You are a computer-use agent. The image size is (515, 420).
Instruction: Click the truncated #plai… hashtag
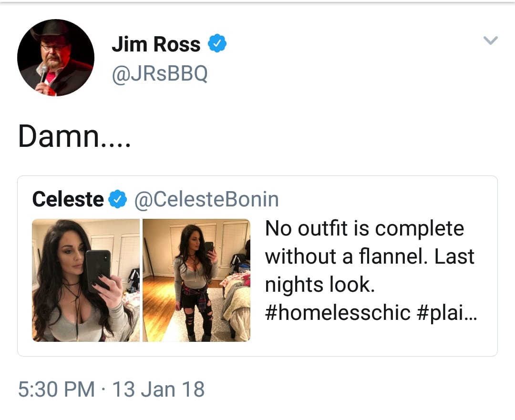447,312
